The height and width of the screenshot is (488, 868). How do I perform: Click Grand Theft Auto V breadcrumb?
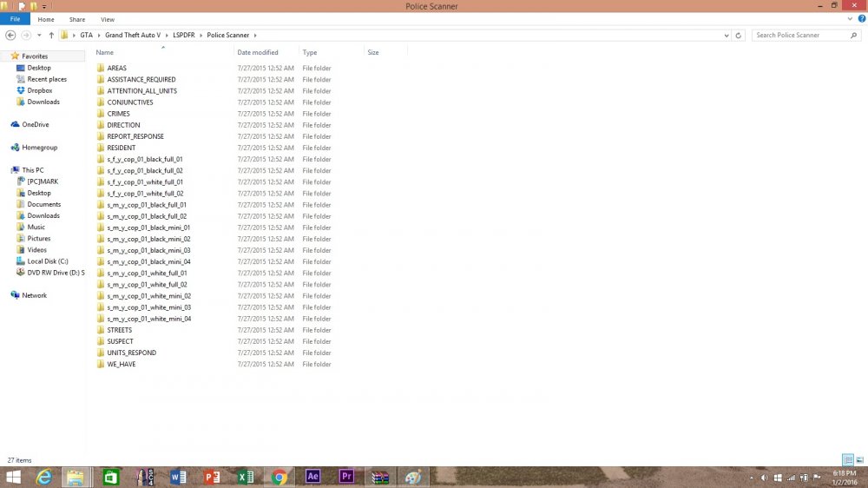click(x=133, y=35)
